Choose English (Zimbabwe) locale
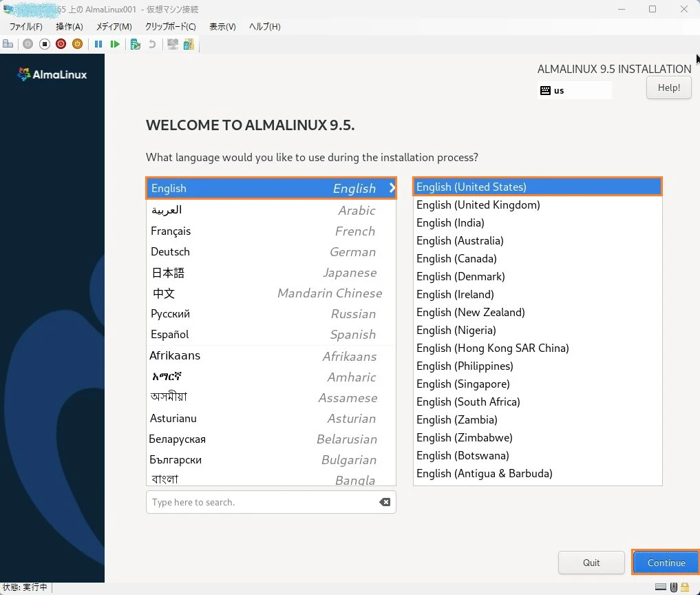700x595 pixels. point(538,437)
